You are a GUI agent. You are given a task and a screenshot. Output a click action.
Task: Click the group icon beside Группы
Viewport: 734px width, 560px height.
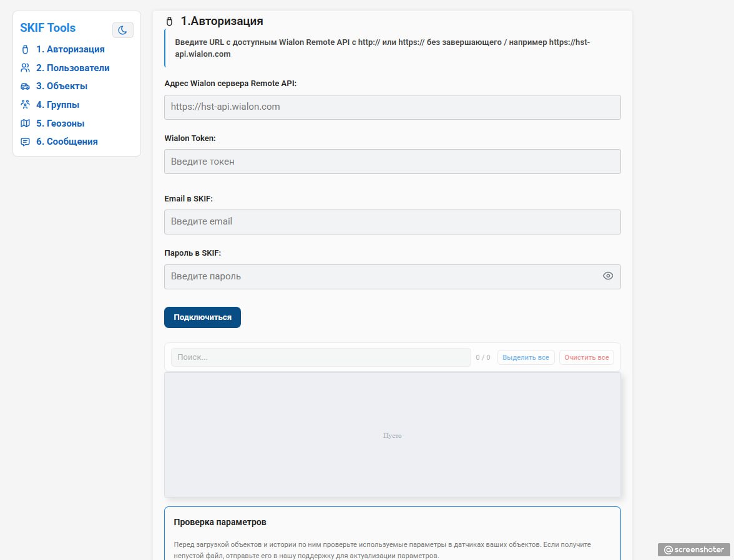tap(25, 105)
